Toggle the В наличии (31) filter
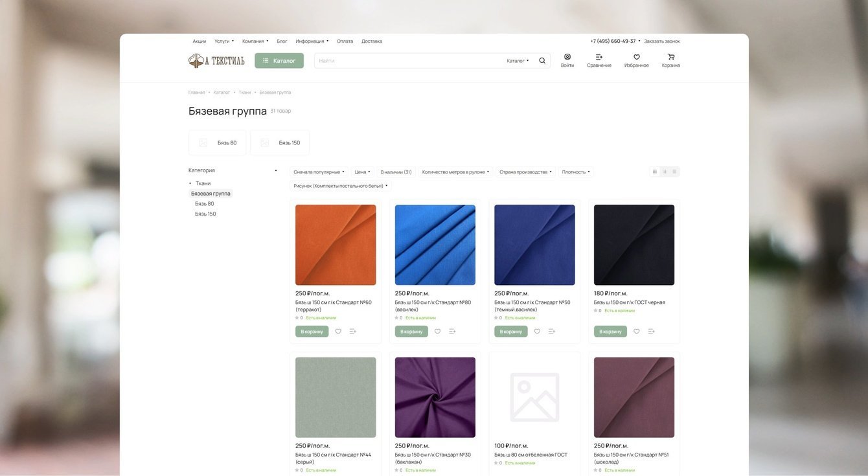Screen dimensions: 868x476 [396, 172]
